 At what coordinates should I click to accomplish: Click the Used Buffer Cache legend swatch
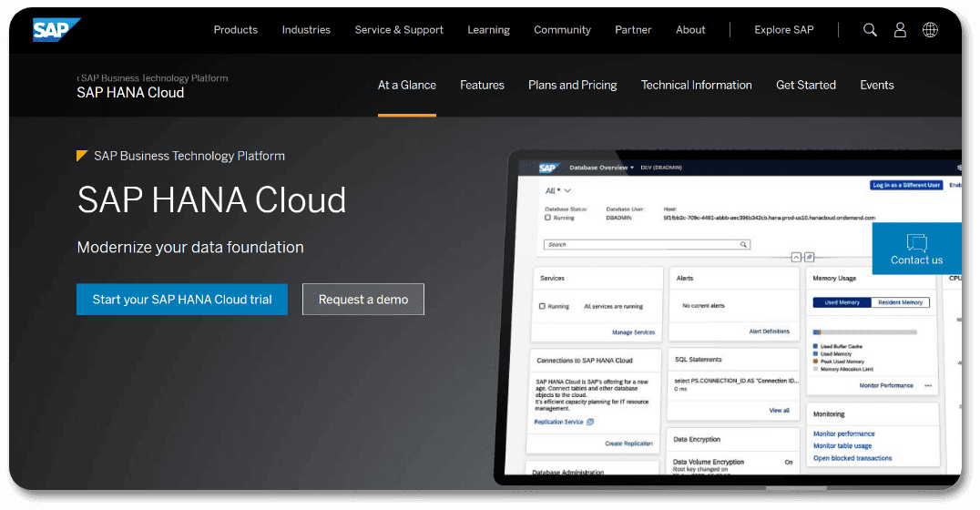pyautogui.click(x=816, y=346)
